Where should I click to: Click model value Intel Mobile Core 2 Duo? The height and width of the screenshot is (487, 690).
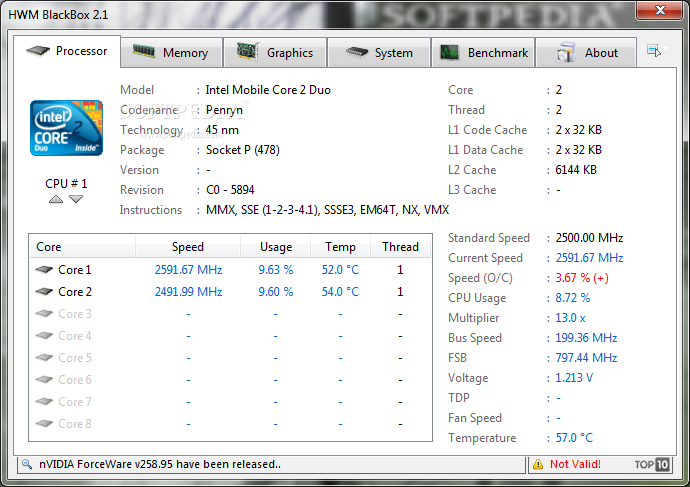coord(268,90)
